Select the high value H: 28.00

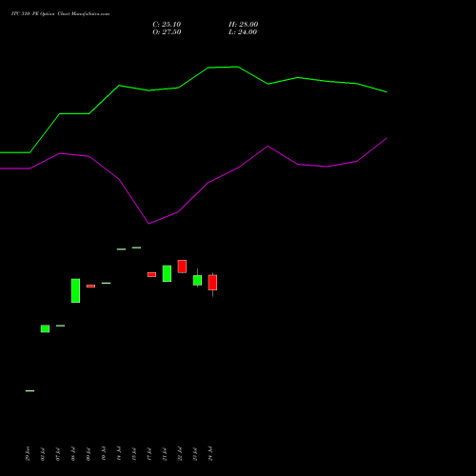244,25
